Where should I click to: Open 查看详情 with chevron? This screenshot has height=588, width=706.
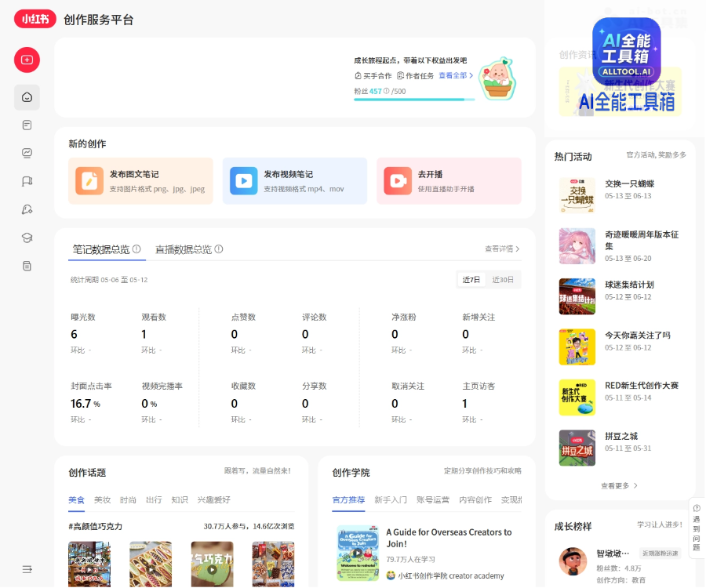pyautogui.click(x=502, y=249)
